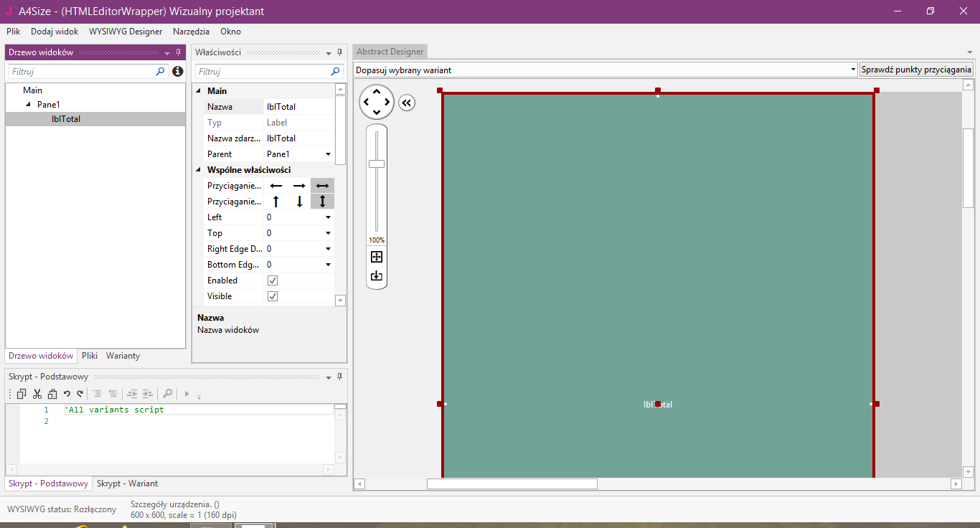The height and width of the screenshot is (528, 980).
Task: Open the 'Dopasuj wybrany wariant' combo box
Action: pyautogui.click(x=853, y=70)
